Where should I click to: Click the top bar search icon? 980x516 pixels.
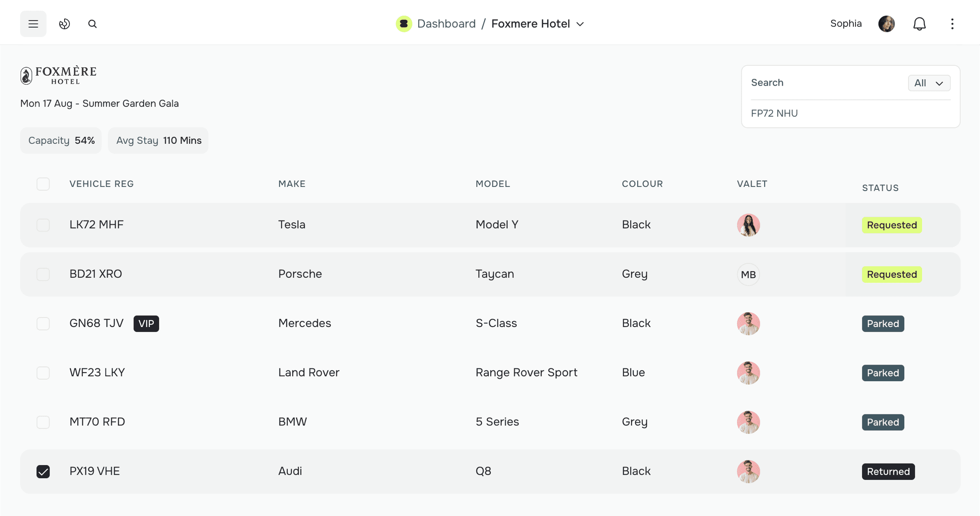(x=92, y=24)
